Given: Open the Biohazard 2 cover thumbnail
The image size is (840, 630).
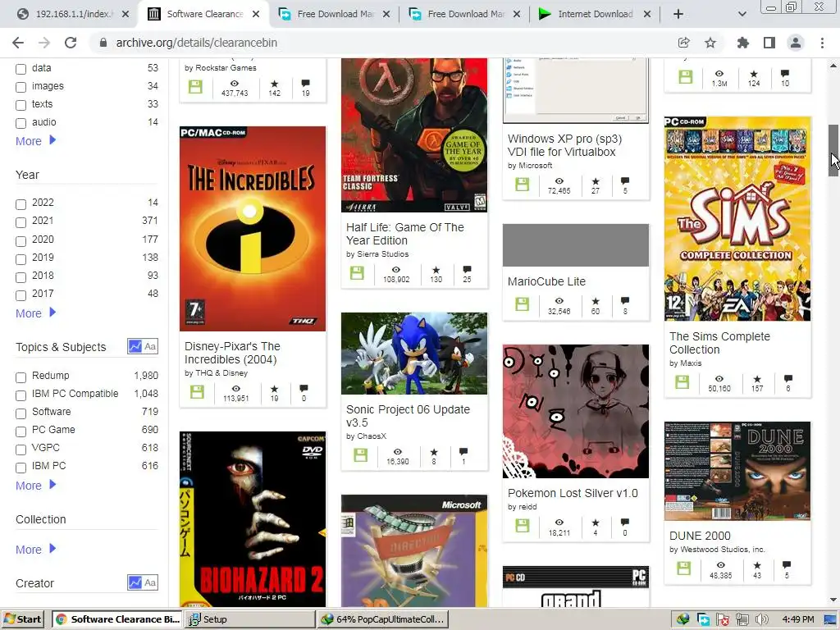Looking at the screenshot, I should [x=253, y=519].
